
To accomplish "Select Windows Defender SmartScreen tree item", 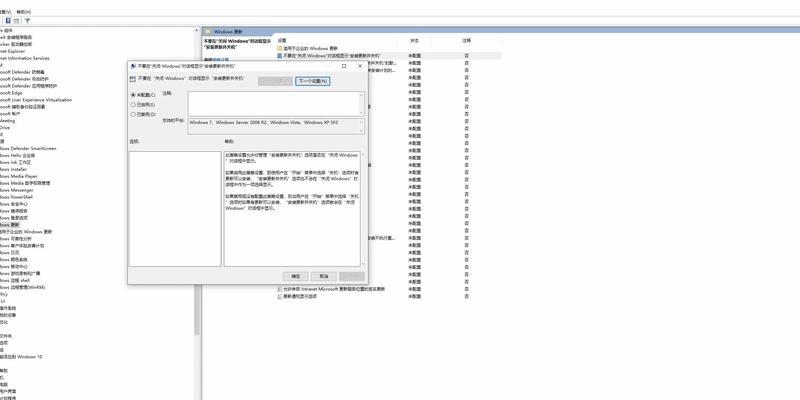I will [28, 148].
